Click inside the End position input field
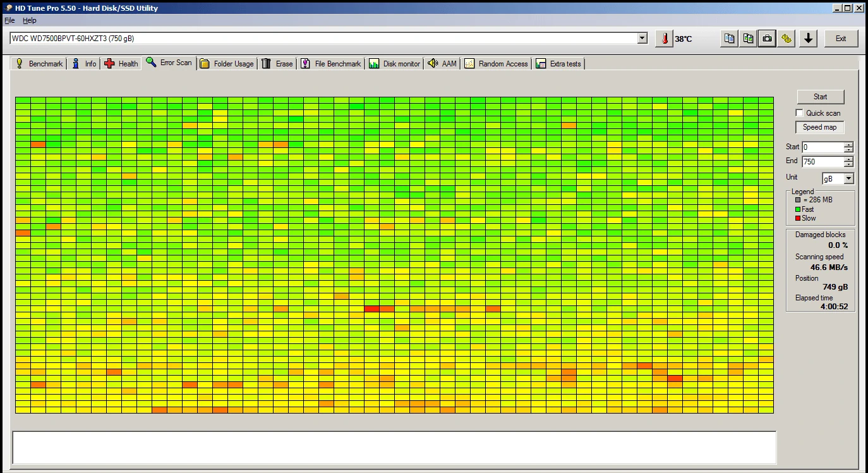 tap(822, 162)
